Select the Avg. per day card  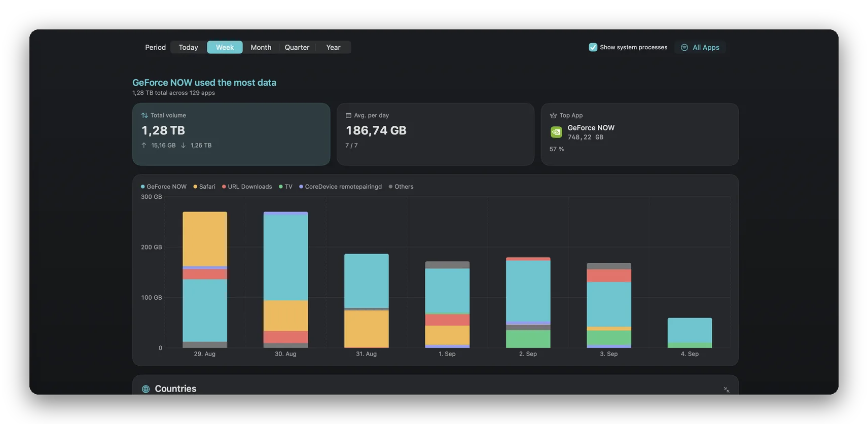[436, 134]
